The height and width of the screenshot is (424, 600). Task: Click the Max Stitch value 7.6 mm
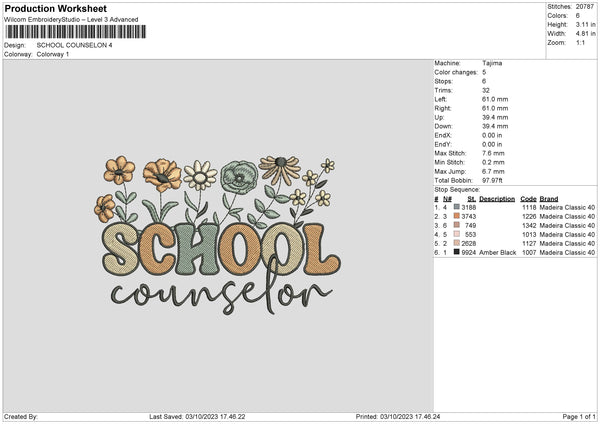click(x=493, y=153)
